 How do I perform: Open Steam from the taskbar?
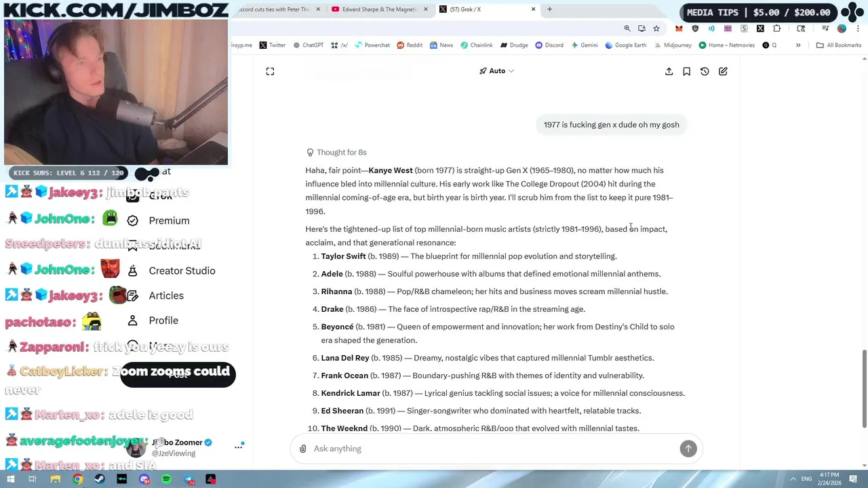[100, 479]
